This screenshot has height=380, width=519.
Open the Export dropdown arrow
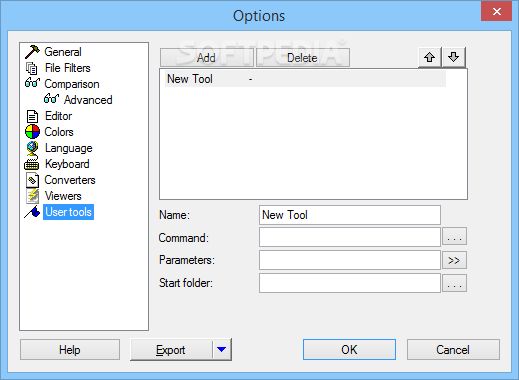[221, 349]
